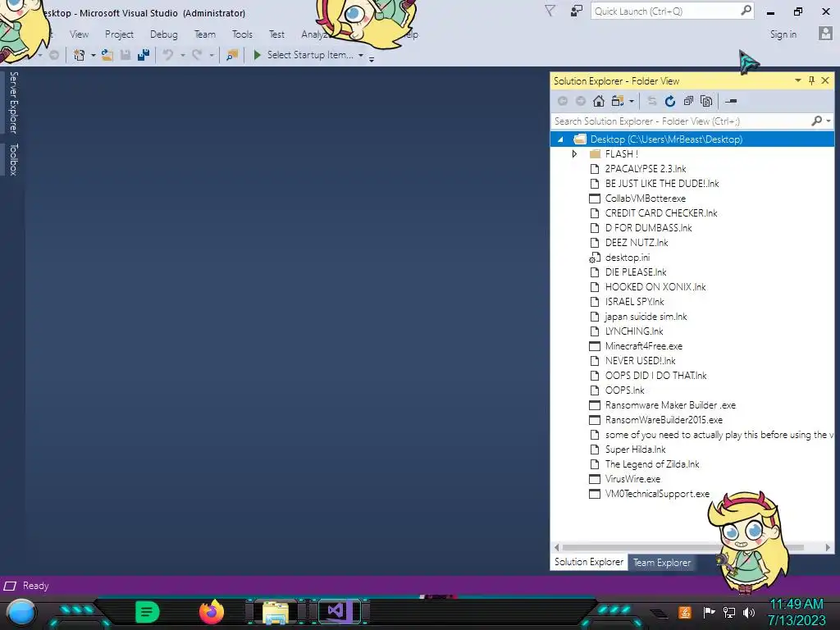The image size is (840, 630).
Task: Click the Home icon in Solution Explorer
Action: 599,101
